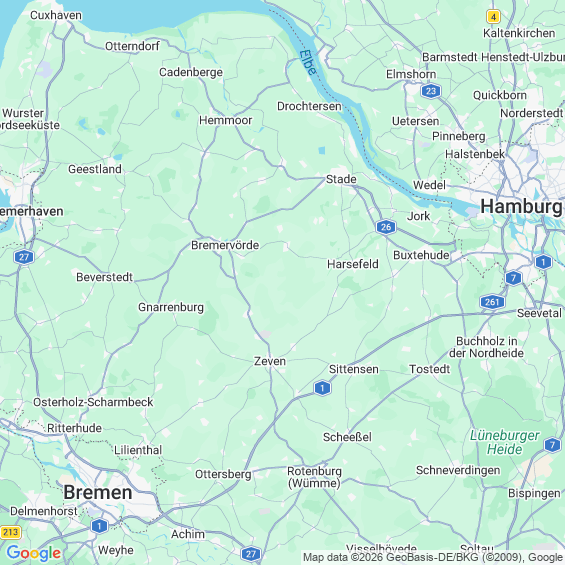565x565 pixels.
Task: Click the Google logo
Action: pos(34,553)
